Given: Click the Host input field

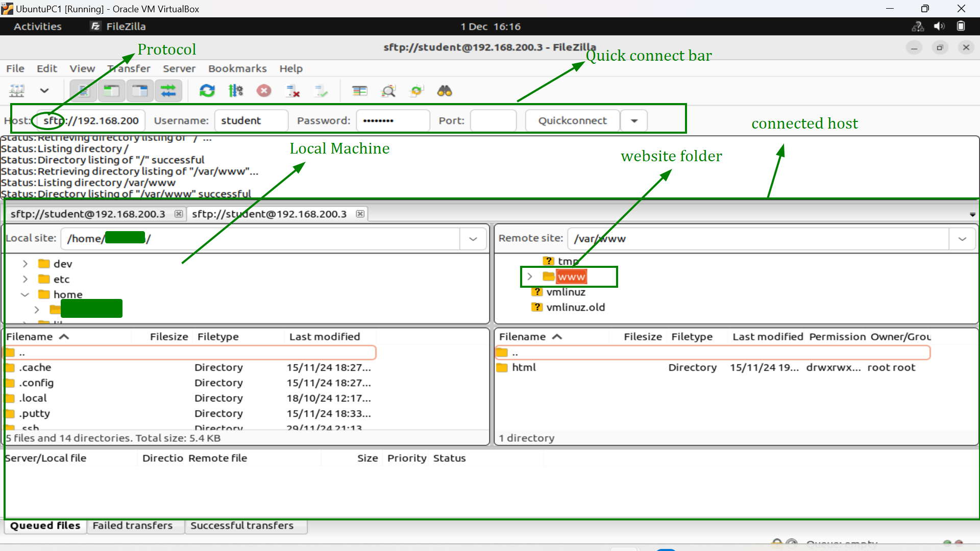Looking at the screenshot, I should (x=91, y=120).
